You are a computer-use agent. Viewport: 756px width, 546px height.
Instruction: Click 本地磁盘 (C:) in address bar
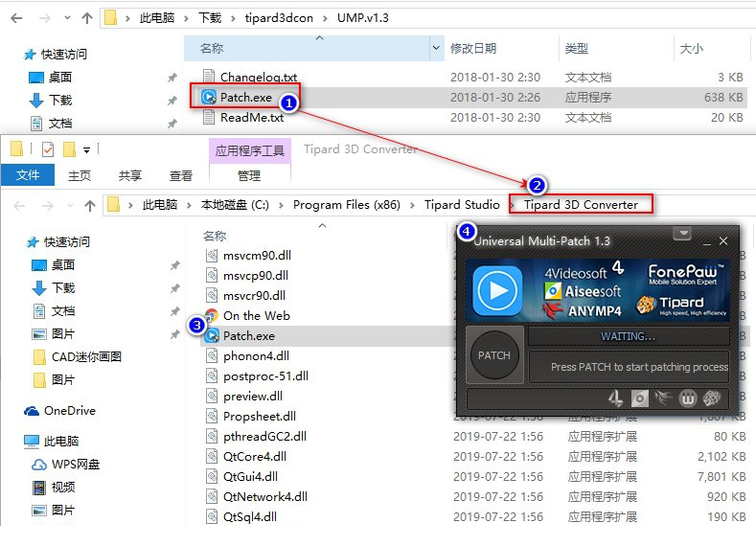click(235, 205)
